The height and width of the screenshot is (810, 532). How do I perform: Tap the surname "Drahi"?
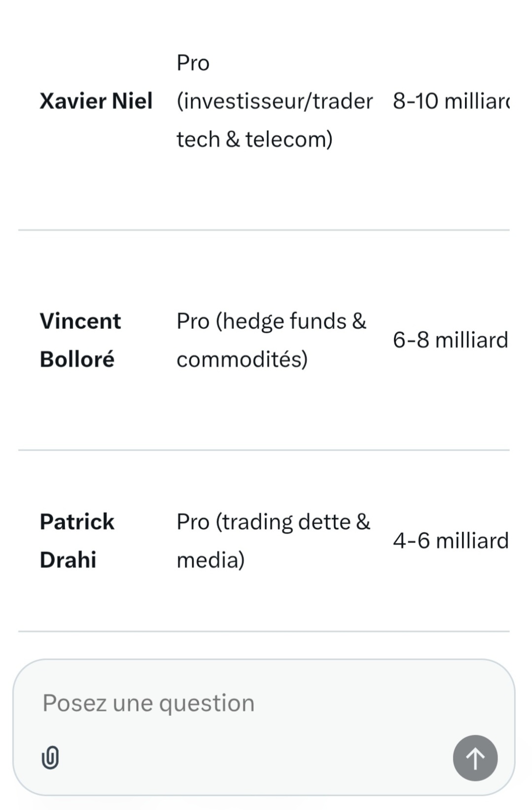click(x=68, y=560)
